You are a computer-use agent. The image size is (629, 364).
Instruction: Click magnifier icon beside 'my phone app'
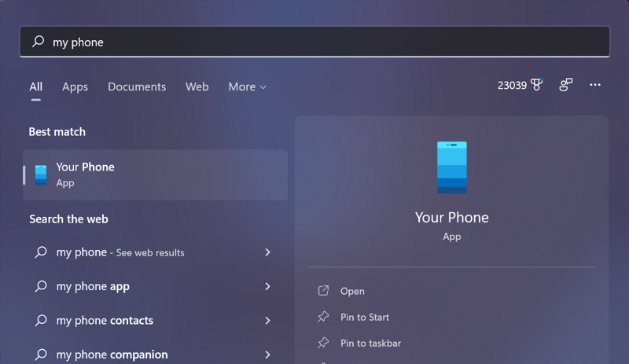tap(41, 286)
